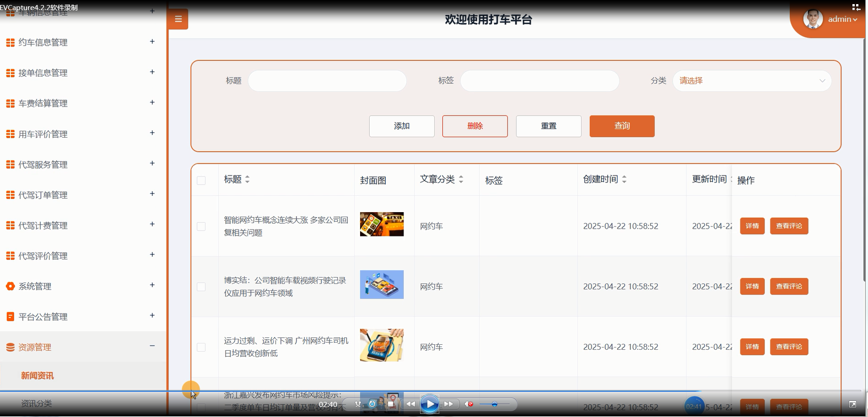Click the 代驾订单管理 grid icon
Image resolution: width=868 pixels, height=417 pixels.
tap(10, 195)
